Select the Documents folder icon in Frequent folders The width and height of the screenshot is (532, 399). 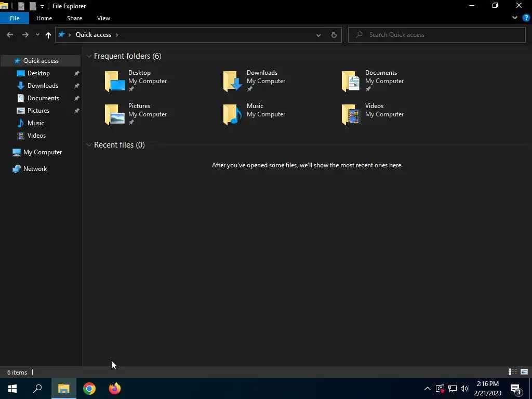pos(351,82)
